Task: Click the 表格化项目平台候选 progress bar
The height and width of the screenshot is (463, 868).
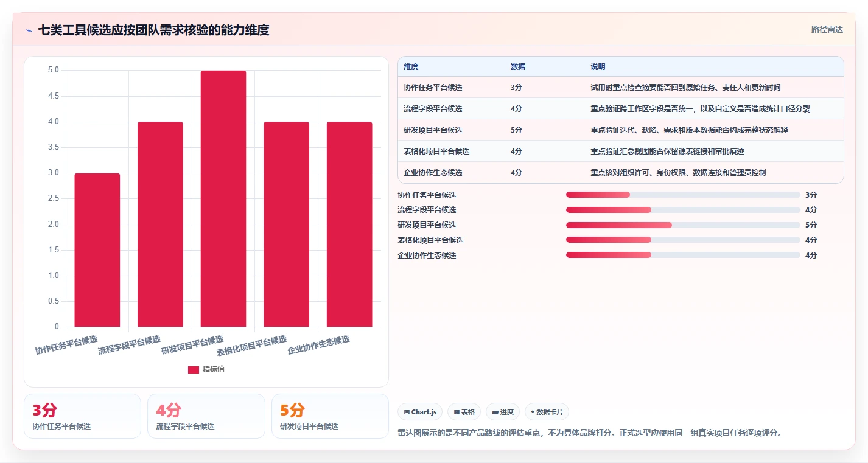Action: (683, 240)
